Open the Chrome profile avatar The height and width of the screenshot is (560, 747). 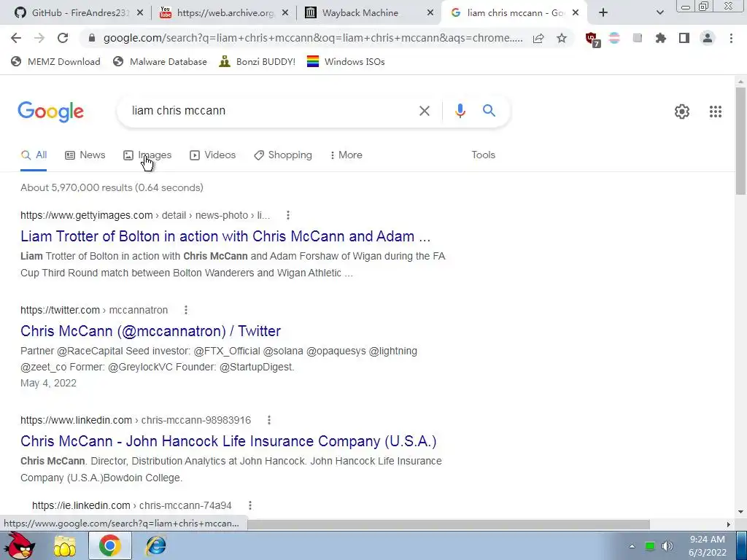pyautogui.click(x=708, y=38)
